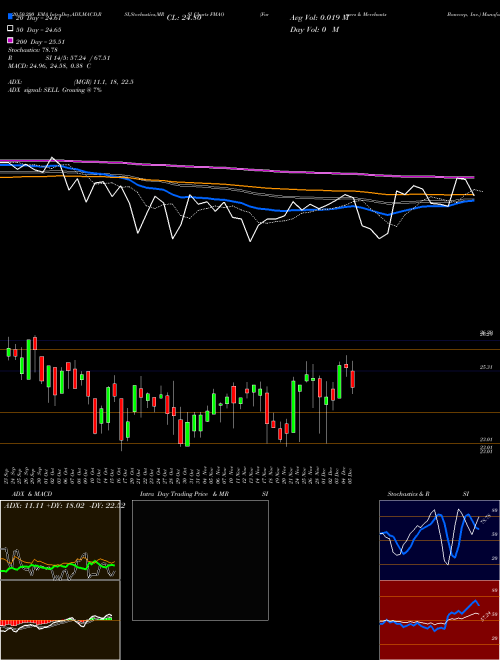500x660 pixels.
Task: Open the empty intraday trading price chart box
Action: point(200,560)
